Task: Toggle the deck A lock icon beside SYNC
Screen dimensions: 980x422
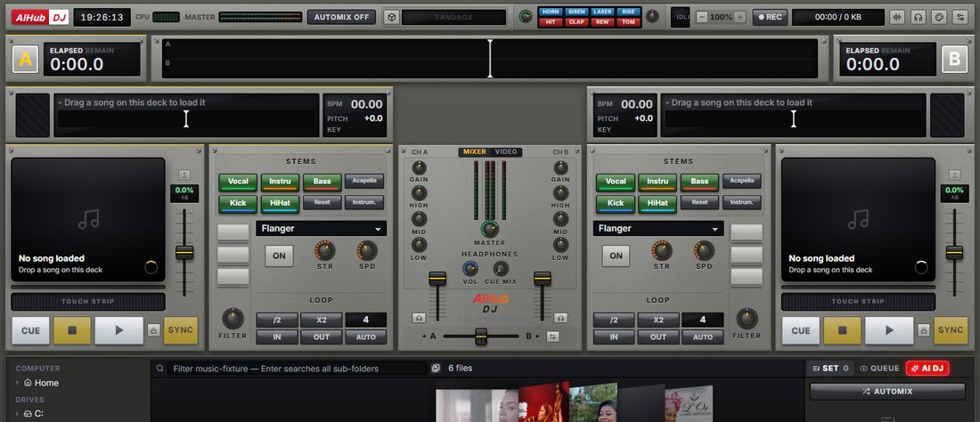Action: 154,330
